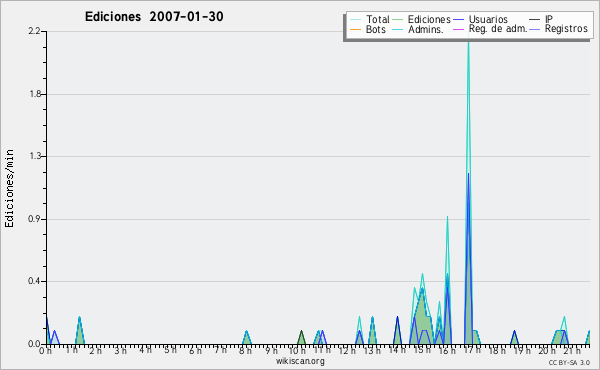Select the Reg. de adm. legend entry
Screen dimensions: 600x370
pyautogui.click(x=490, y=29)
